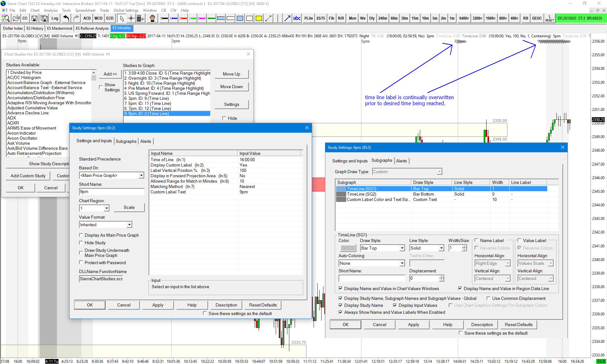Click the Undo arrow icon

tap(66, 18)
